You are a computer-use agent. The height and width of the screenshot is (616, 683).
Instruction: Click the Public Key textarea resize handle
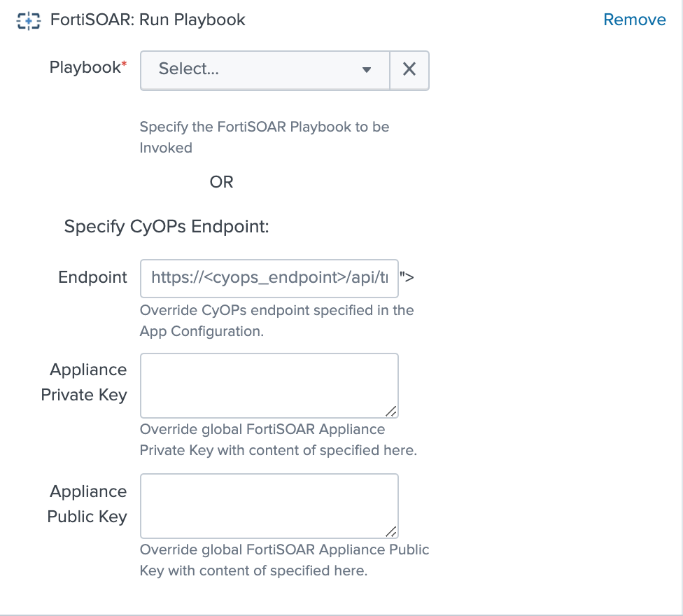point(392,532)
